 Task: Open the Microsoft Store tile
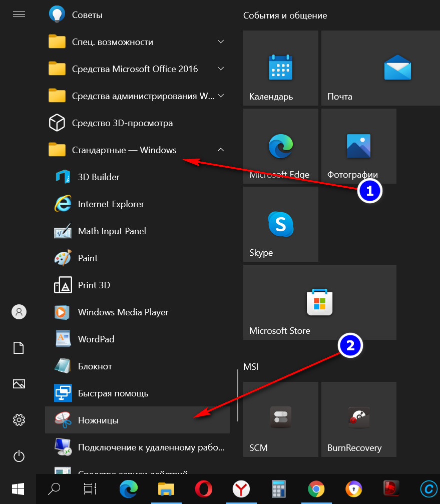[x=320, y=302]
